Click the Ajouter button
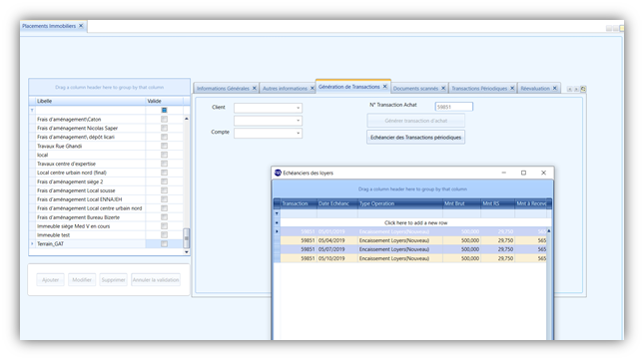Viewport: 644px width, 360px height. [50, 280]
